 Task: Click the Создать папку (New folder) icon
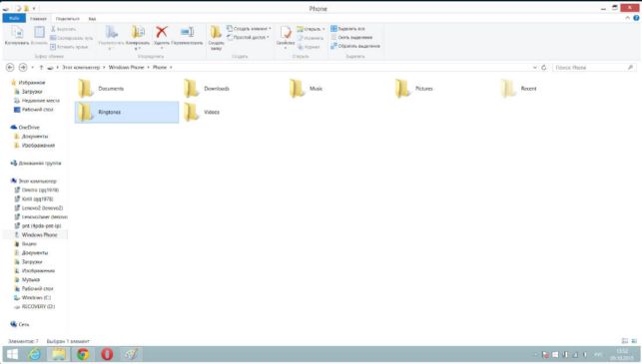216,38
